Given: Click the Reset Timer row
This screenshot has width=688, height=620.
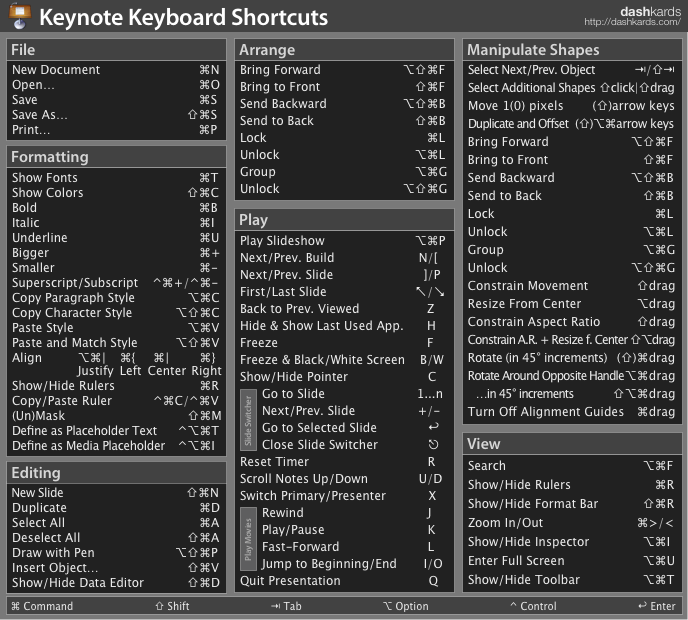Looking at the screenshot, I should (x=344, y=462).
